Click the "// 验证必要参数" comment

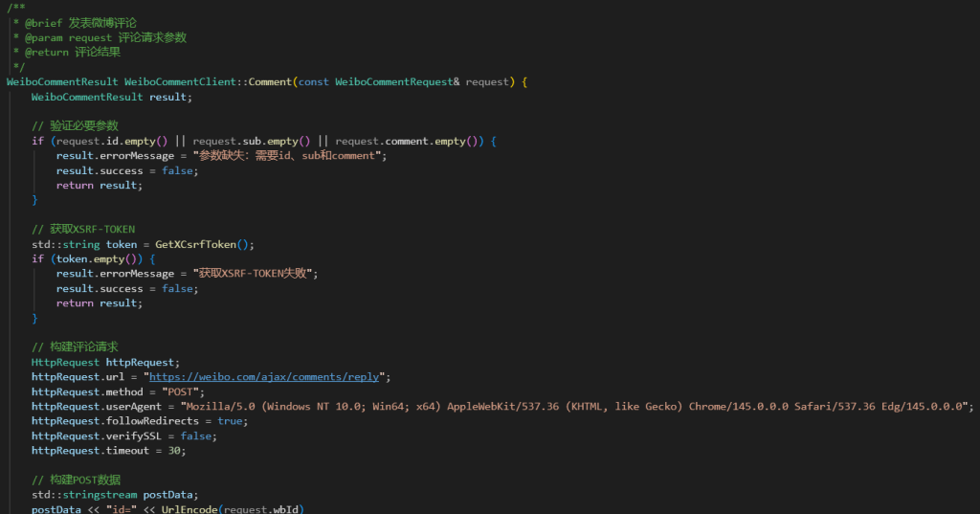pyautogui.click(x=75, y=126)
